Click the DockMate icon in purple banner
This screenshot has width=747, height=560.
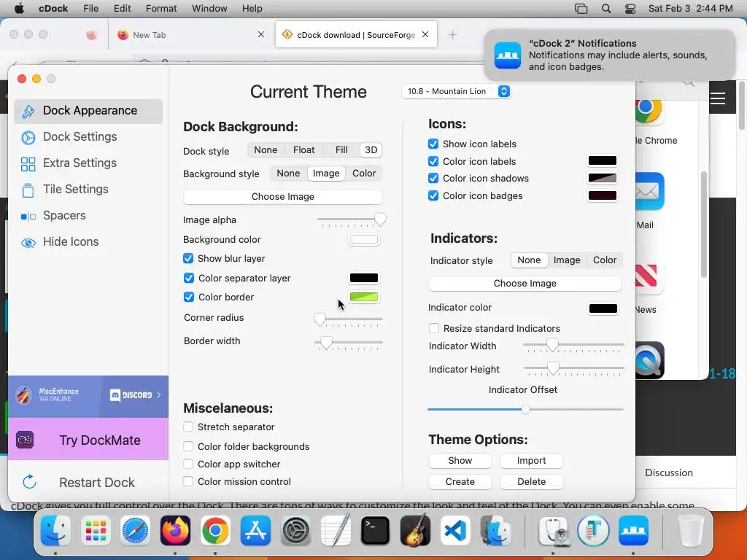tap(25, 440)
